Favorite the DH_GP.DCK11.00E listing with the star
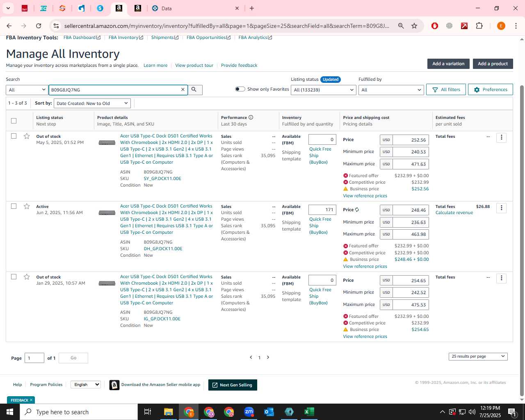Image resolution: width=525 pixels, height=420 pixels. pos(27,206)
